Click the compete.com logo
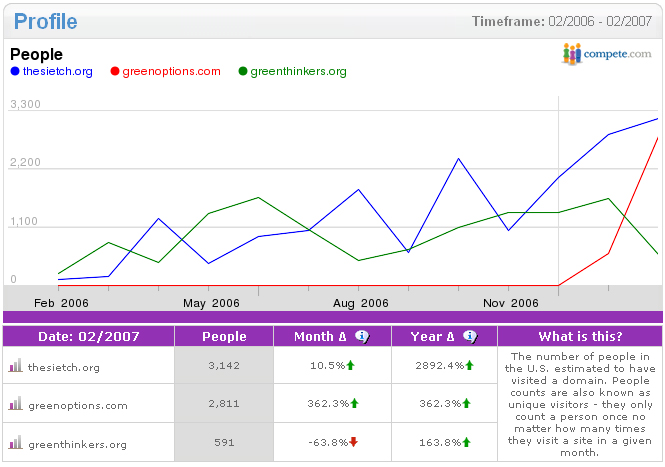The image size is (665, 467). coord(607,54)
